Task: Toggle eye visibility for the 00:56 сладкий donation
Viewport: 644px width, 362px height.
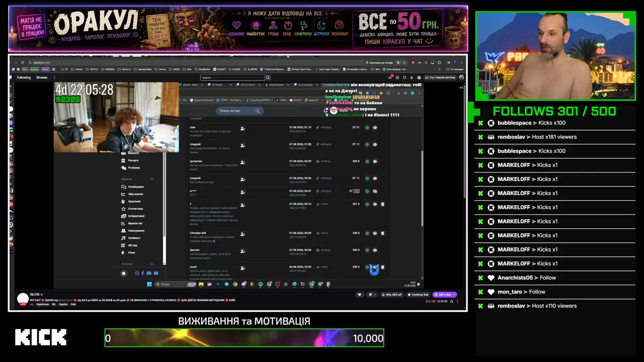Action: [x=375, y=178]
